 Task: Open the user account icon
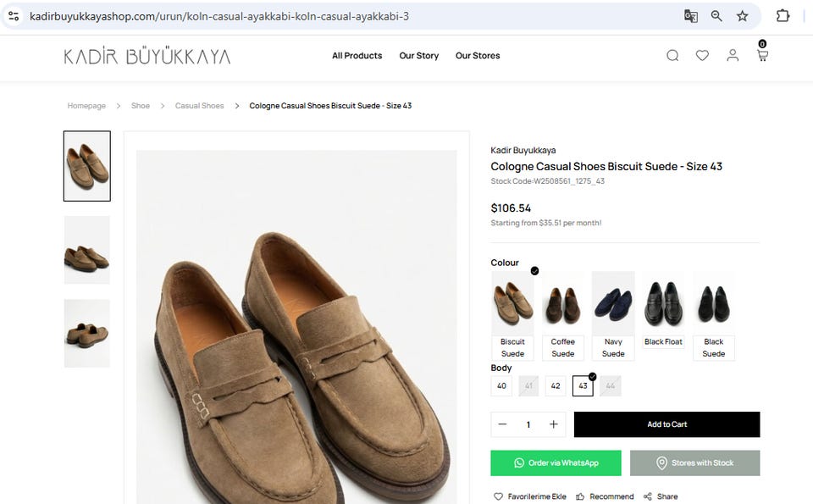pyautogui.click(x=733, y=56)
